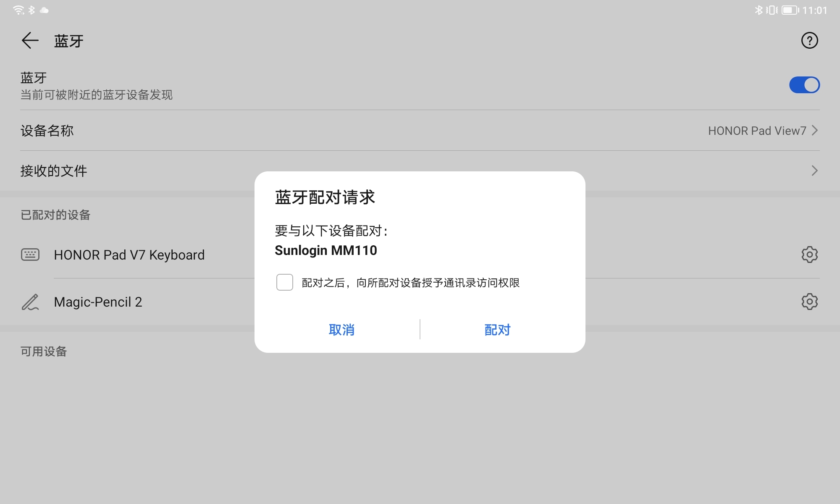The height and width of the screenshot is (504, 840).
Task: Click the WiFi status bar icon
Action: coord(18,10)
